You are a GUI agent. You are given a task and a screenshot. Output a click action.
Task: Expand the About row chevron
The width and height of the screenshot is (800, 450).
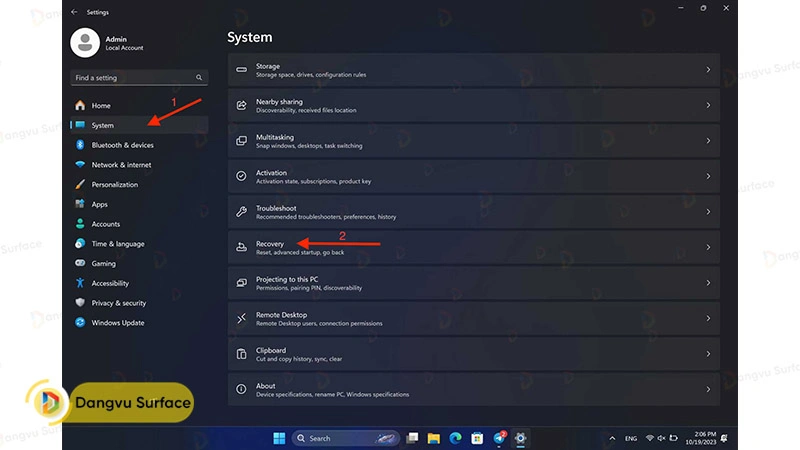tap(708, 389)
